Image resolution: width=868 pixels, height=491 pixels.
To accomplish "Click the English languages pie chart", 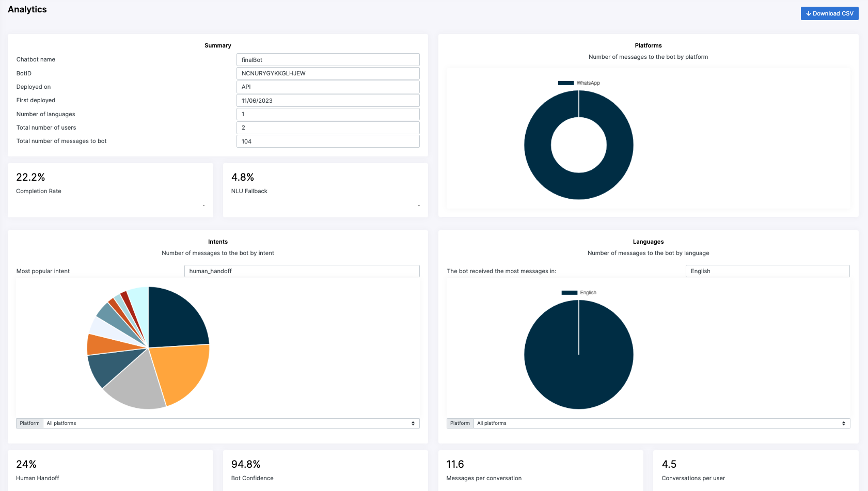I will click(x=579, y=355).
